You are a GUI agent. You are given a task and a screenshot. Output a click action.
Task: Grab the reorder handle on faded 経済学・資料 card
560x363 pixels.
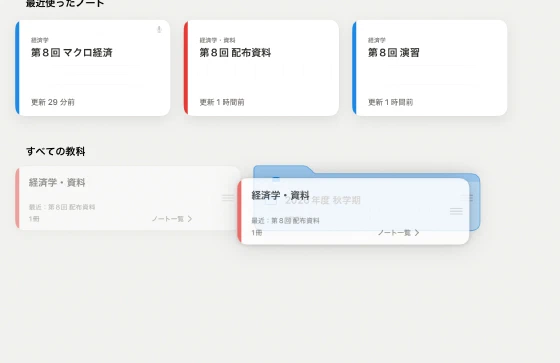228,198
